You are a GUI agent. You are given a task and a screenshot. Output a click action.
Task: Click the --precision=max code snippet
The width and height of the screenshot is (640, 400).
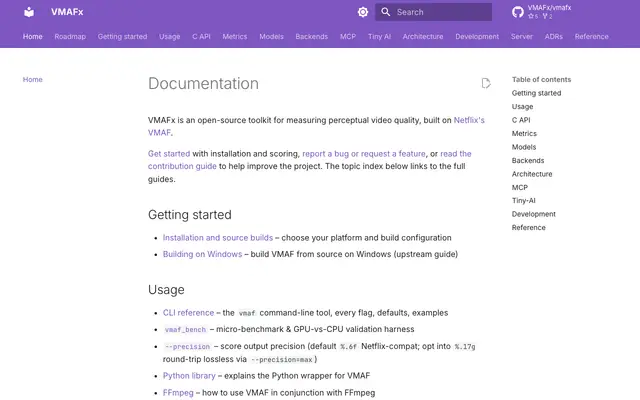point(282,360)
